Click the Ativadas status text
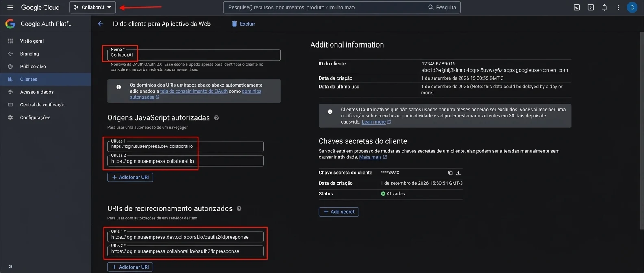The image size is (644, 273). tap(396, 194)
